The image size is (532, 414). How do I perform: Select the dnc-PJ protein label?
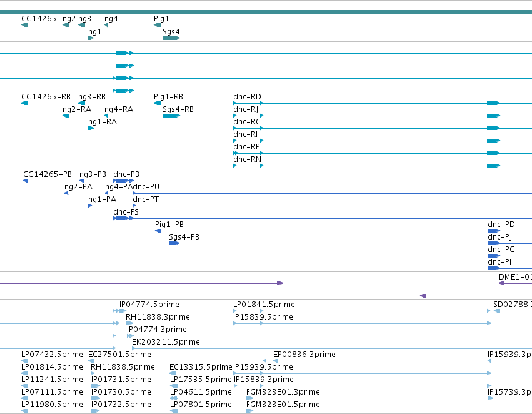[x=499, y=237]
